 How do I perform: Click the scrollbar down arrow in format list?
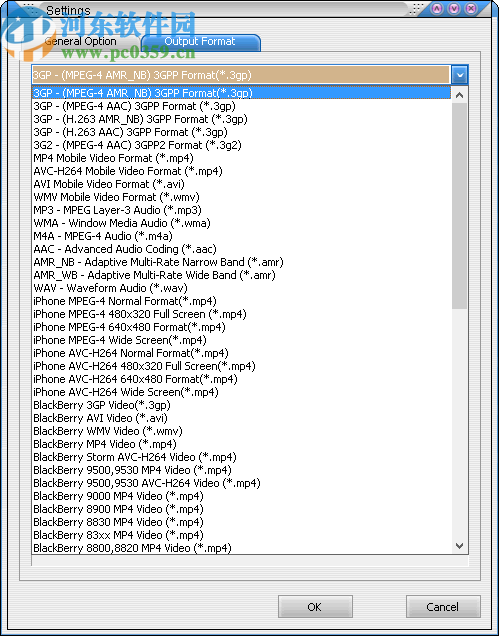(459, 546)
